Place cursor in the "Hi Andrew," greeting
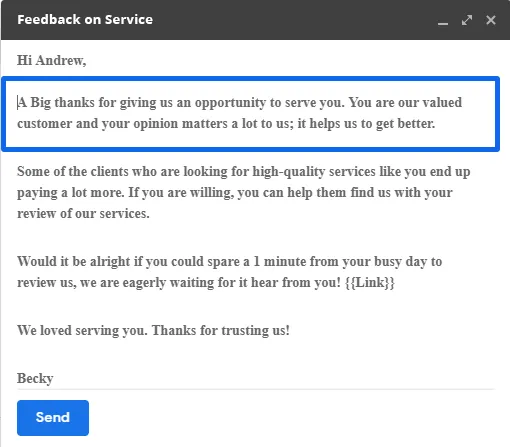Image resolution: width=510 pixels, height=447 pixels. point(52,60)
